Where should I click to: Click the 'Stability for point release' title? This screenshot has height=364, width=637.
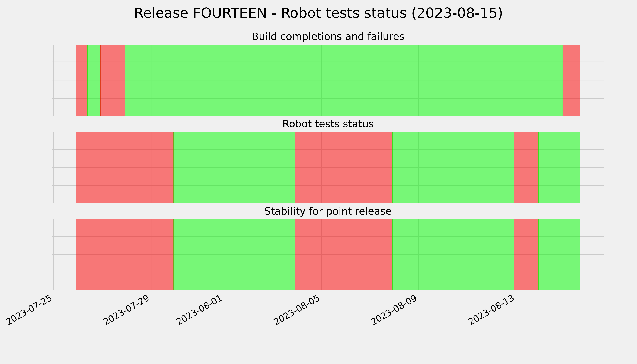pyautogui.click(x=328, y=212)
